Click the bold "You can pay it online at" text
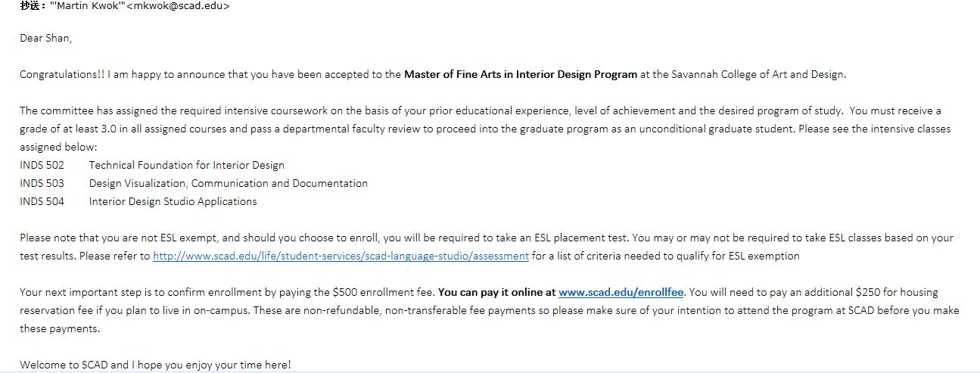Viewport: 980px width, 373px height. coord(496,292)
